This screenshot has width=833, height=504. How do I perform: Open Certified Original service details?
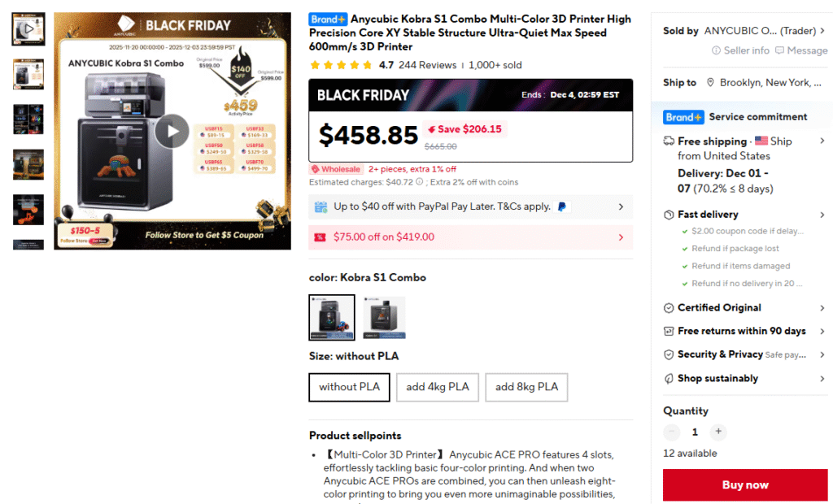click(x=745, y=308)
